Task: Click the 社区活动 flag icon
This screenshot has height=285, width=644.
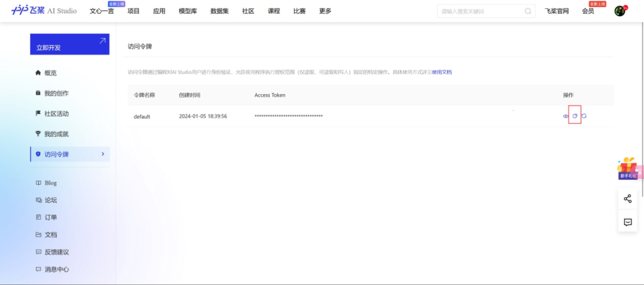Action: click(x=38, y=113)
